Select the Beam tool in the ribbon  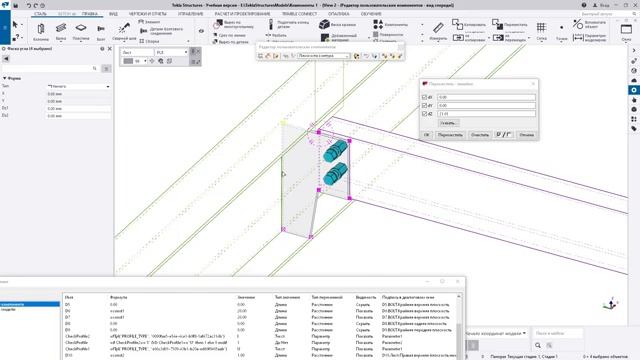pos(61,31)
